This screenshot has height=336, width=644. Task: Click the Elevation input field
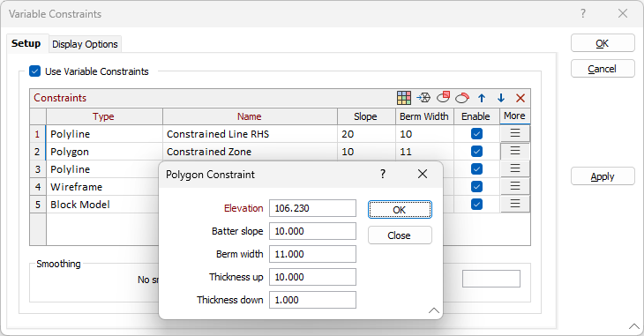point(312,208)
